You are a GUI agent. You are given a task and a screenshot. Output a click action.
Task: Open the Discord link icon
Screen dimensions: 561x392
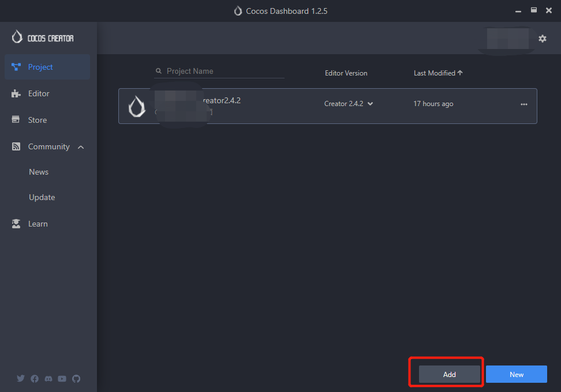(48, 378)
